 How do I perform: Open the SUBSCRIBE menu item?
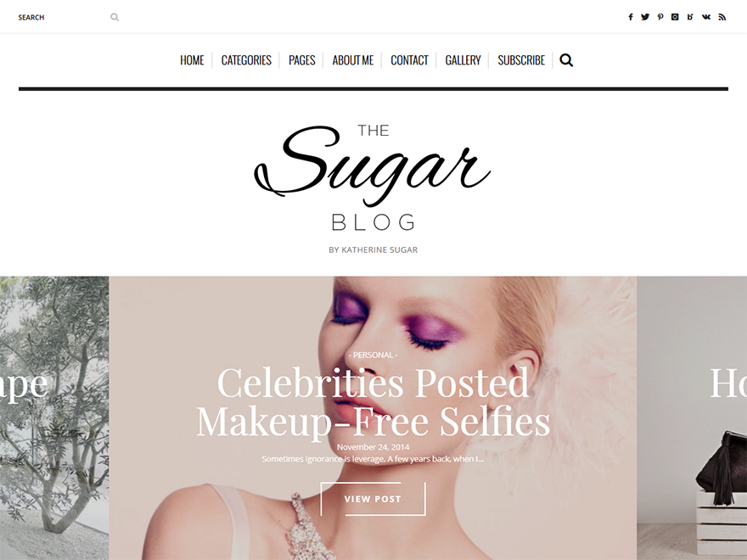click(x=521, y=60)
